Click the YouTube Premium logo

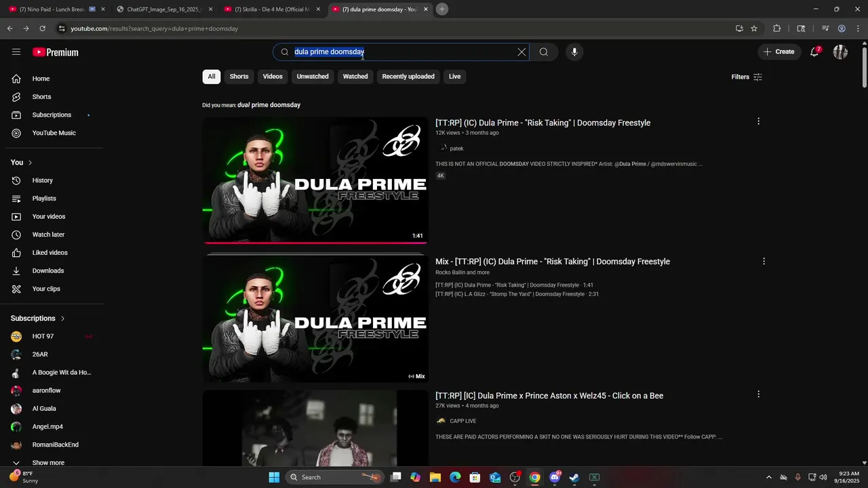click(56, 52)
